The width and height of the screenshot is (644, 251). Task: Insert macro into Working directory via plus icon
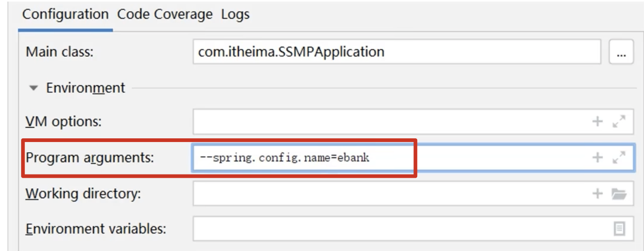[x=598, y=194]
